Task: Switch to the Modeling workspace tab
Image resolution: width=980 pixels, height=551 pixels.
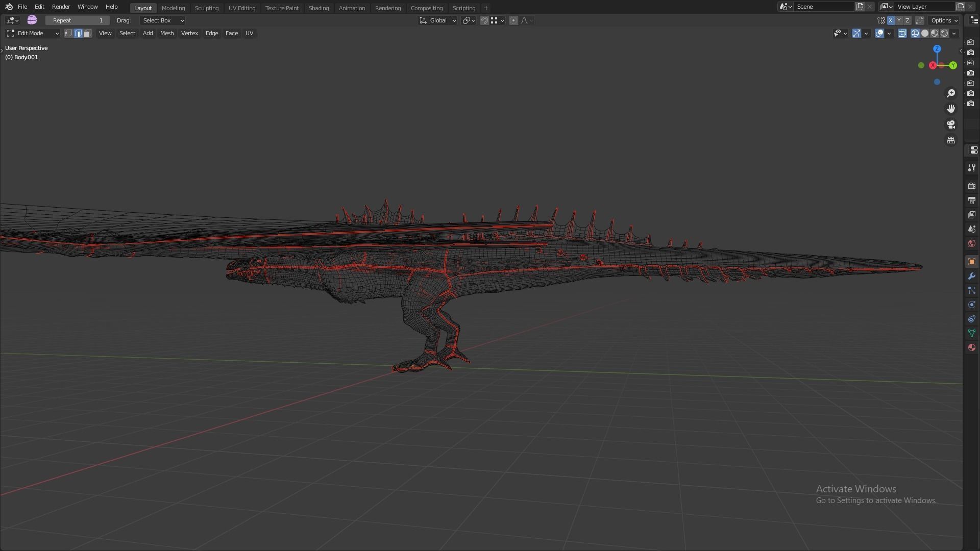Action: click(x=173, y=8)
